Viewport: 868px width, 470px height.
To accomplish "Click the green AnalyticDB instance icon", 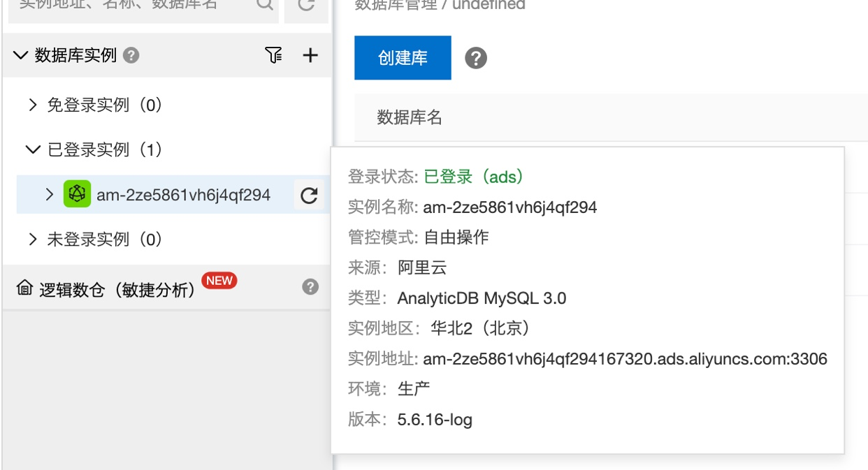I will (x=77, y=194).
